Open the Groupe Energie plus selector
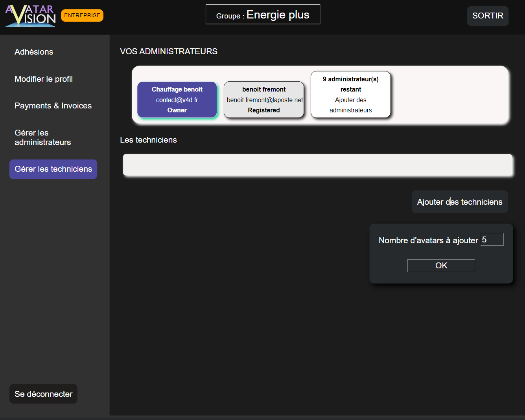The width and height of the screenshot is (525, 420). coord(263,15)
